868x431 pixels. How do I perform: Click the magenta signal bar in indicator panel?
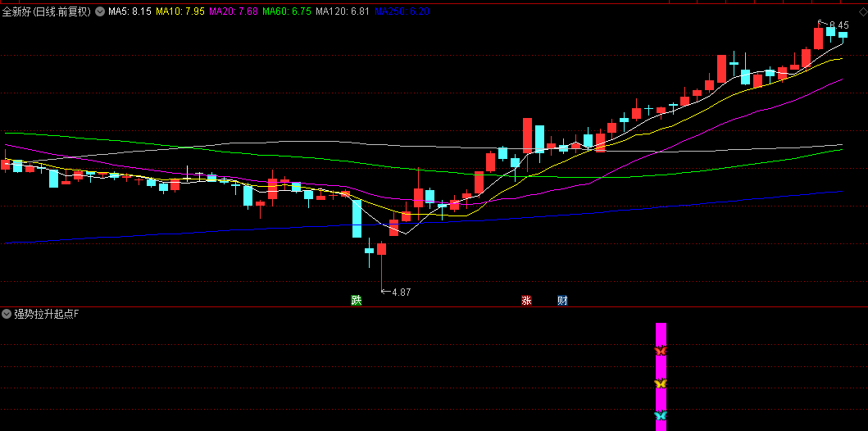coord(661,377)
